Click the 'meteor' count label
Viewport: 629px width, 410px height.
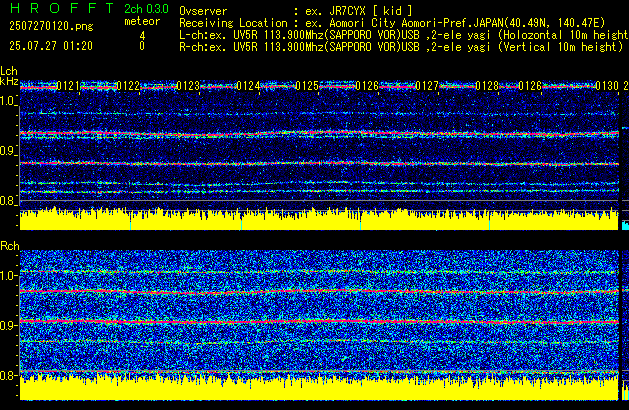(x=142, y=21)
